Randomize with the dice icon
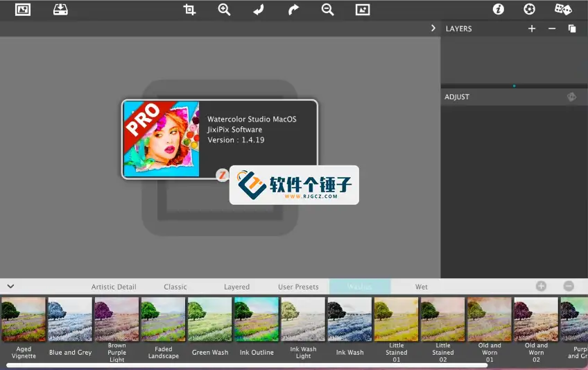Image resolution: width=588 pixels, height=370 pixels. [x=563, y=9]
